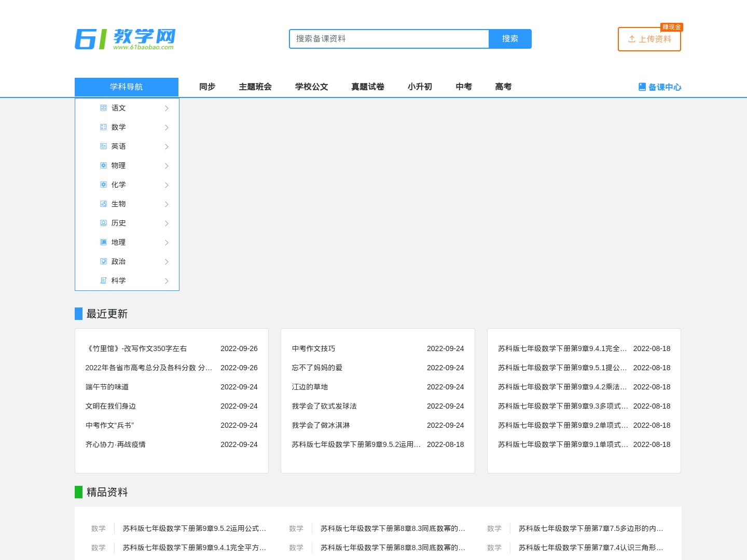Open article 中考作文技巧

tap(313, 348)
